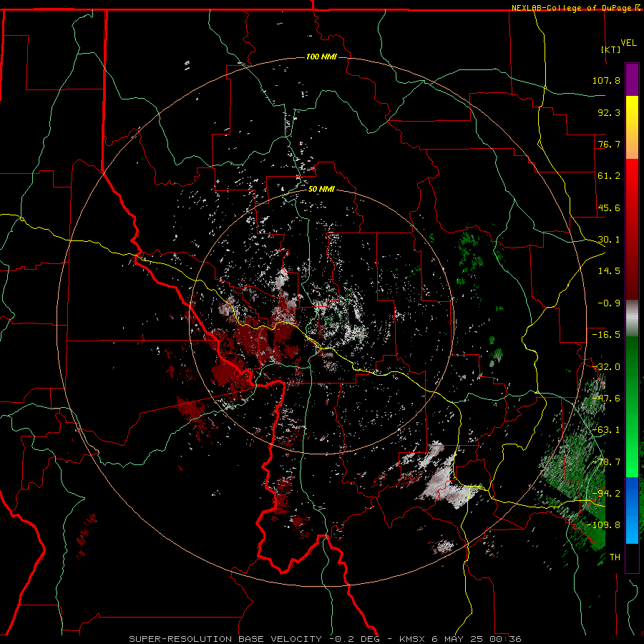This screenshot has width=644, height=644.
Task: Click the 100 NMI range ring label
Action: [x=321, y=57]
